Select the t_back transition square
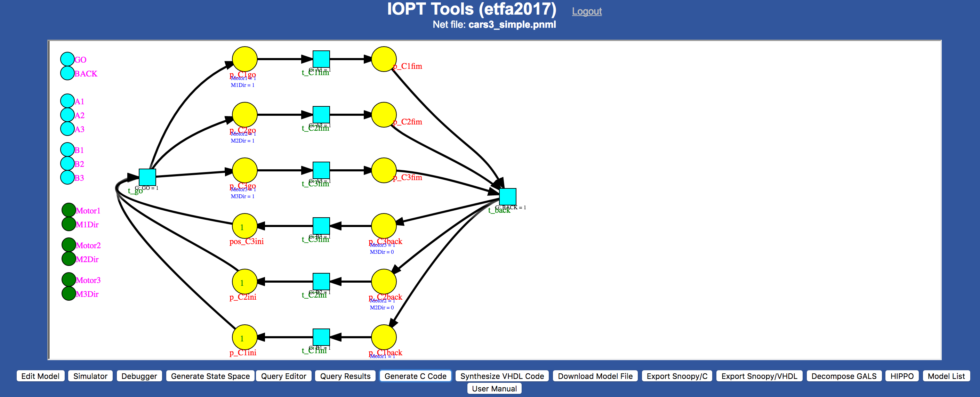Viewport: 980px width, 397px height. (x=507, y=197)
